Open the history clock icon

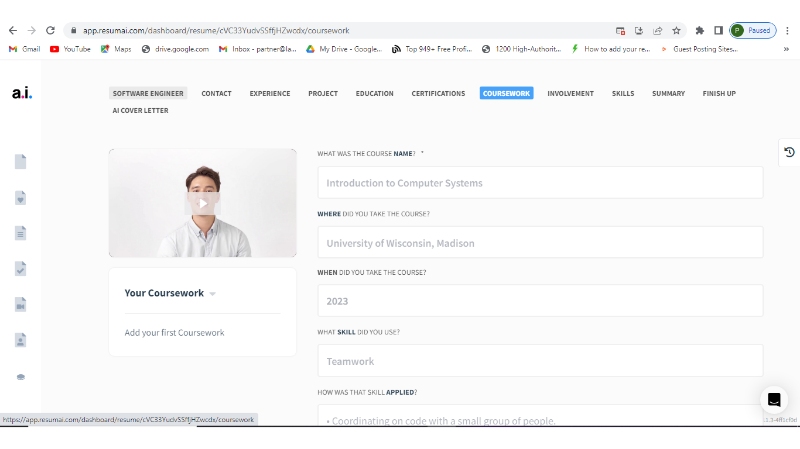point(789,152)
